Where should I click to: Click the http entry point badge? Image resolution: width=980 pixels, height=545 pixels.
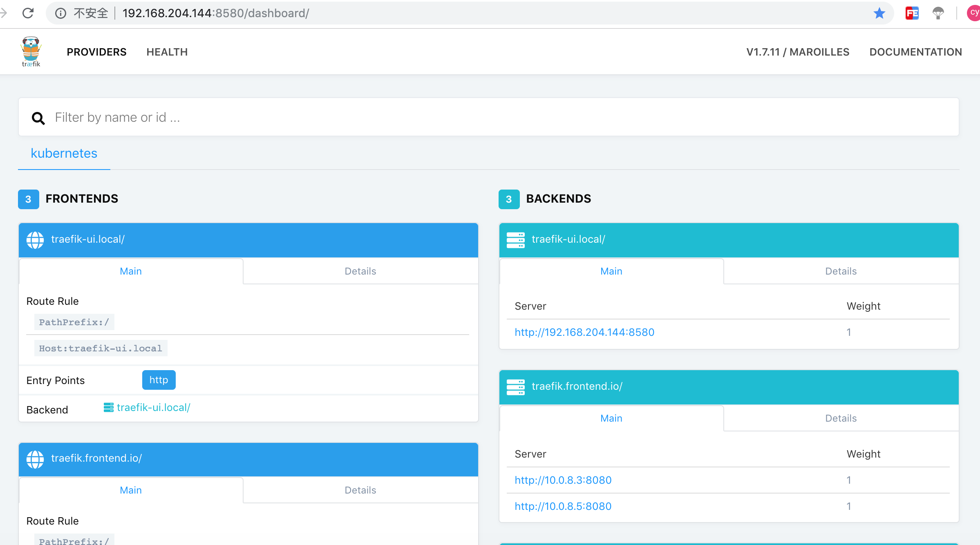pos(159,380)
